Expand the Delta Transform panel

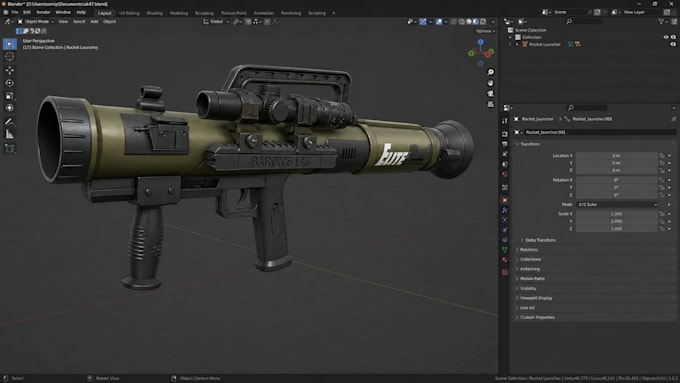click(539, 240)
